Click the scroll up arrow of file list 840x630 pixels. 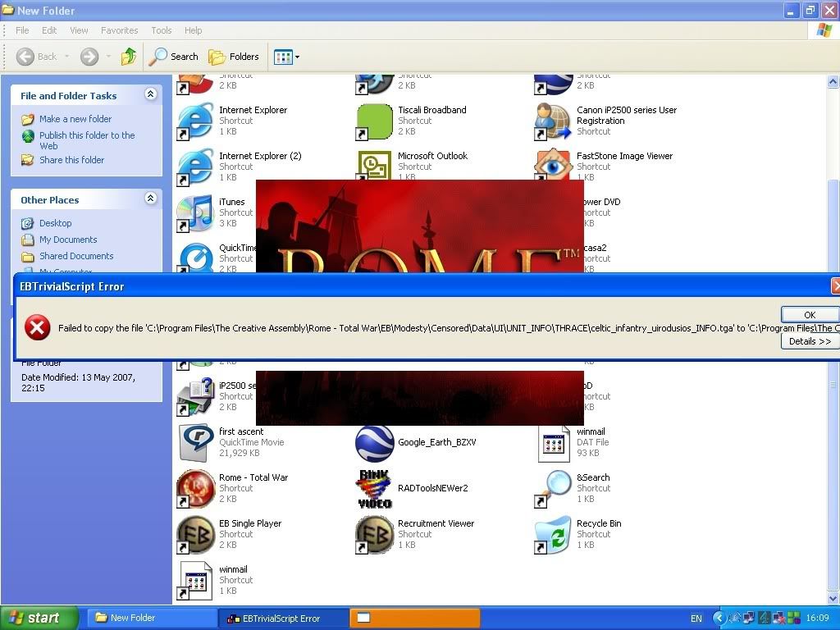[833, 81]
